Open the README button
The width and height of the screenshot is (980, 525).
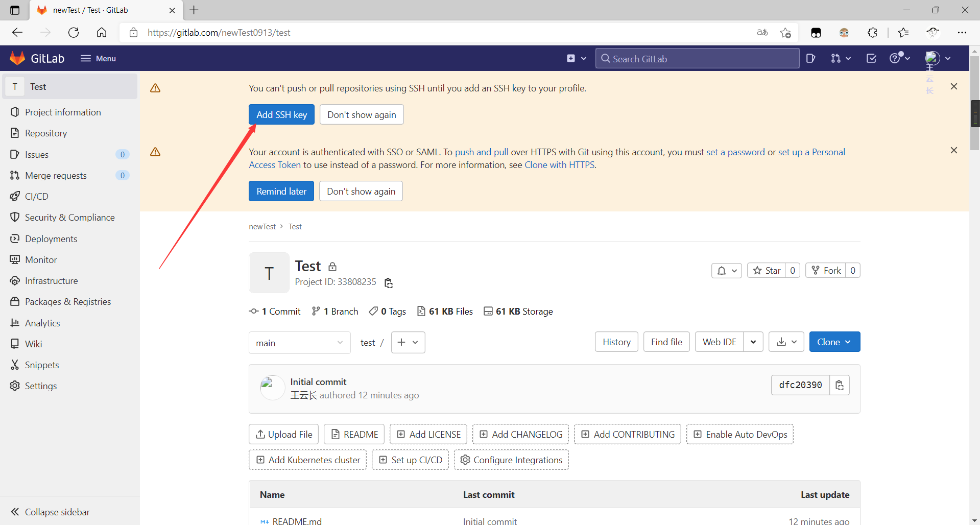tap(354, 434)
